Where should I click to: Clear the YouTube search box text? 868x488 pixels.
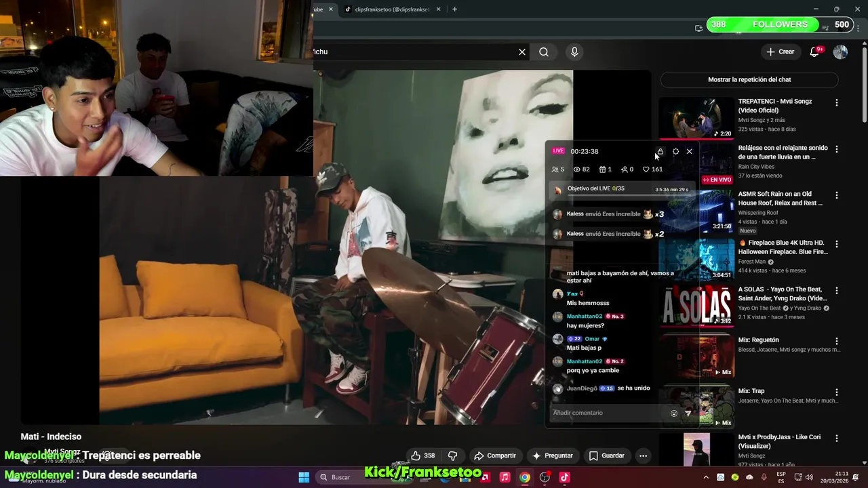(x=522, y=52)
